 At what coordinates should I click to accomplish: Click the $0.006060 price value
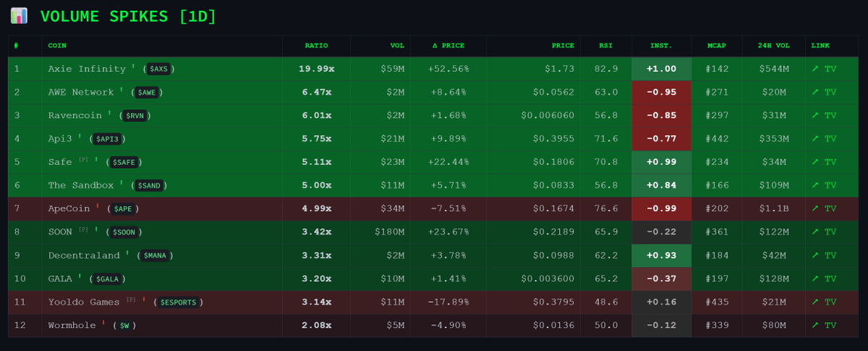click(548, 115)
